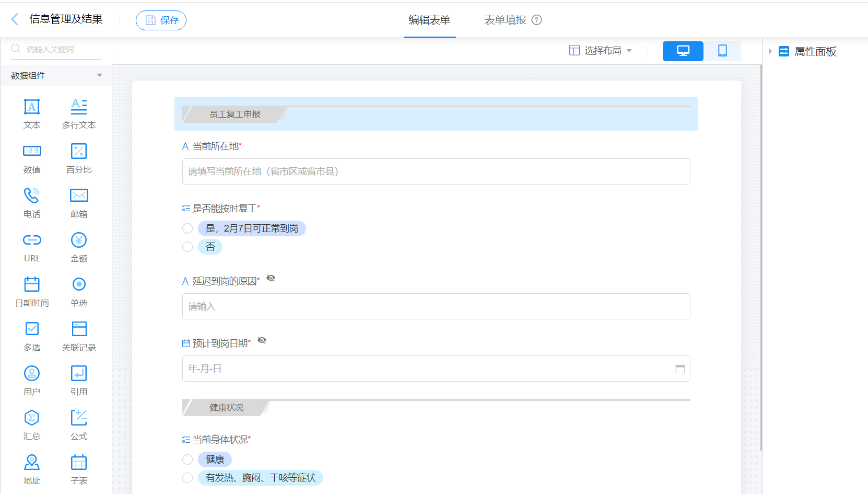Expand the 属性面板 panel arrow

point(770,51)
